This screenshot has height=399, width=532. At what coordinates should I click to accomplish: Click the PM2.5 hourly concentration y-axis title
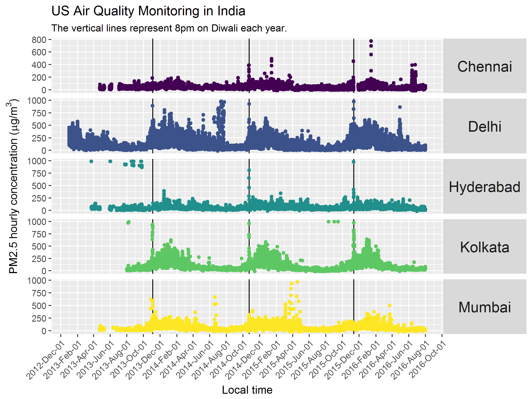[x=13, y=186]
